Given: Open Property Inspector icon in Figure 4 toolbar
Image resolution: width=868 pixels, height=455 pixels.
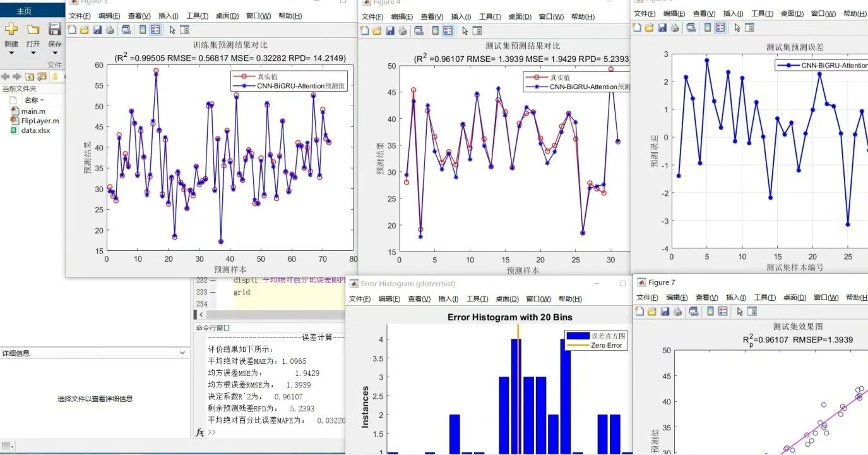Looking at the screenshot, I should pos(477,30).
